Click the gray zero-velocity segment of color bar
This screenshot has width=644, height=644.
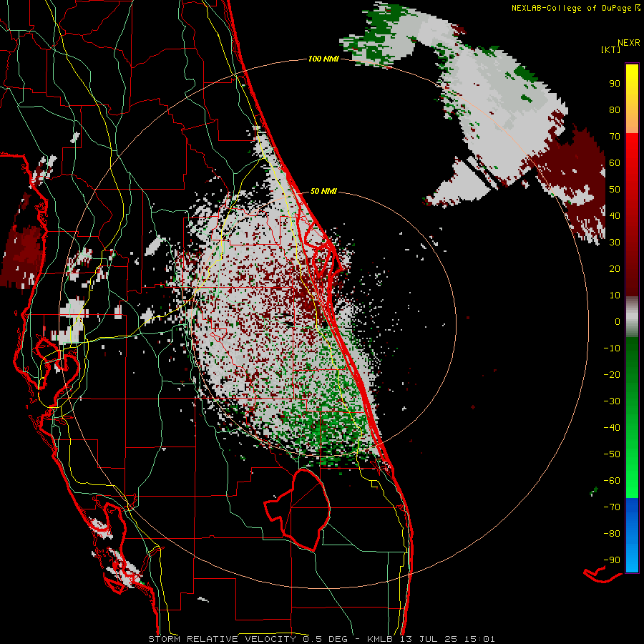[632, 317]
